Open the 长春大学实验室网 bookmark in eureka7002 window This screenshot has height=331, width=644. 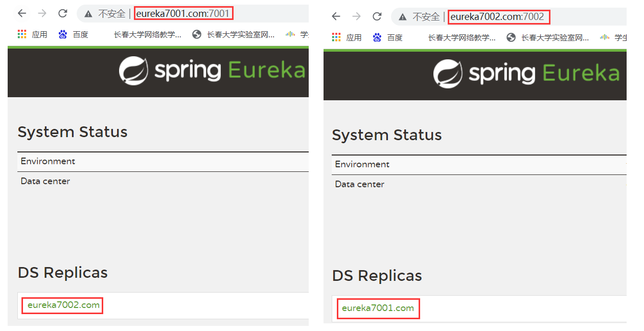click(x=548, y=37)
